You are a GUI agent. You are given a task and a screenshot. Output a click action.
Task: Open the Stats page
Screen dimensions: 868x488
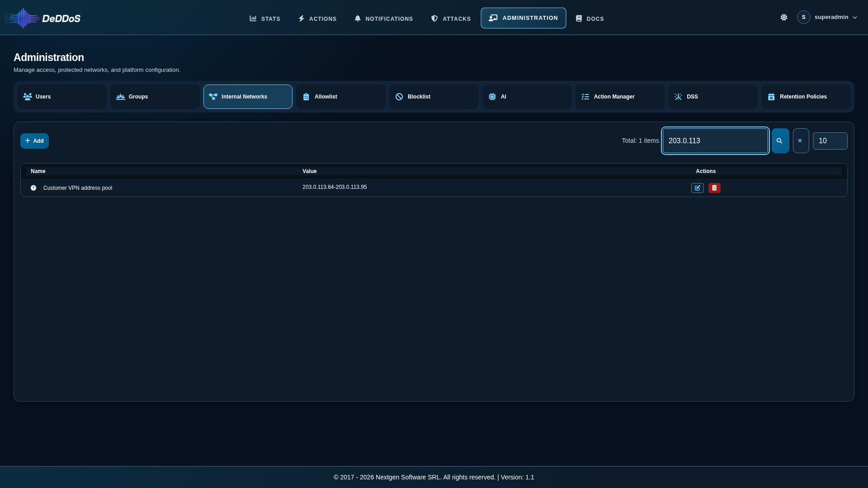pyautogui.click(x=265, y=19)
